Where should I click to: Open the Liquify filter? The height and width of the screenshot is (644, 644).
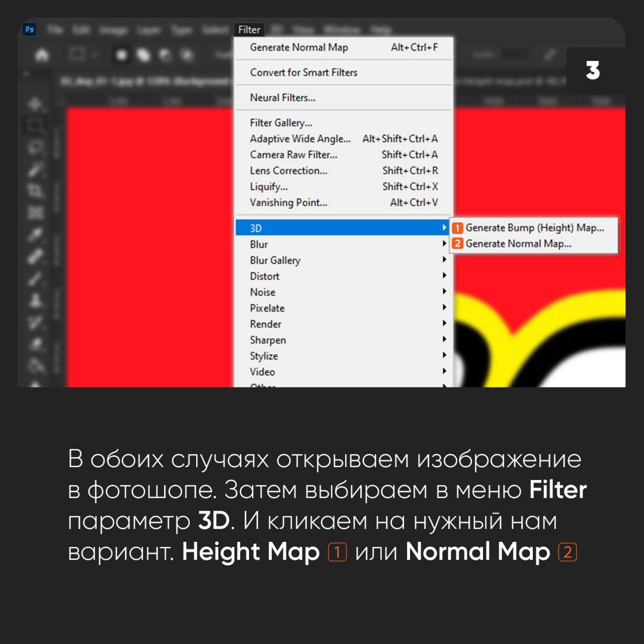(344, 187)
